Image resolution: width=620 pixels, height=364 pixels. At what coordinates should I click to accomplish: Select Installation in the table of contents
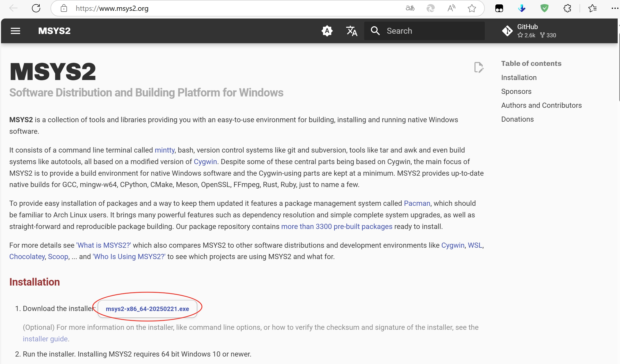coord(519,77)
